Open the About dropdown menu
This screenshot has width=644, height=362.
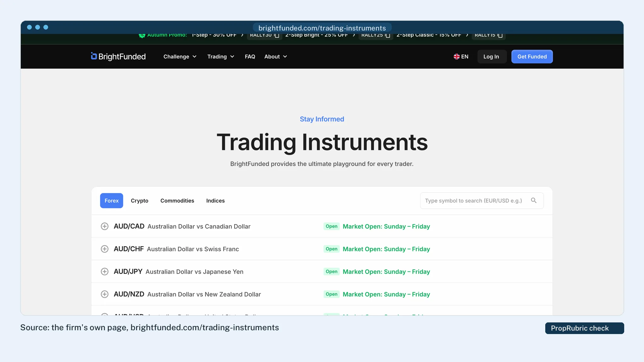click(x=275, y=57)
